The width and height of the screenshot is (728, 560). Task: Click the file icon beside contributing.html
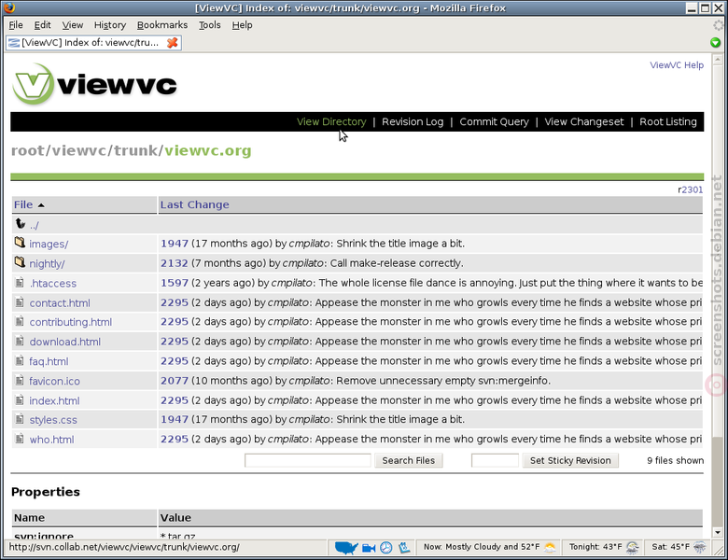point(20,321)
